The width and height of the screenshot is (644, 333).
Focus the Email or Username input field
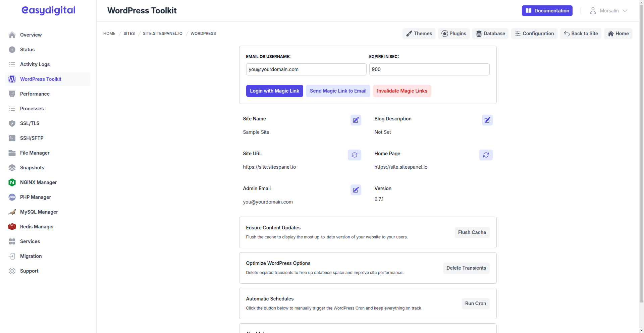pyautogui.click(x=306, y=69)
